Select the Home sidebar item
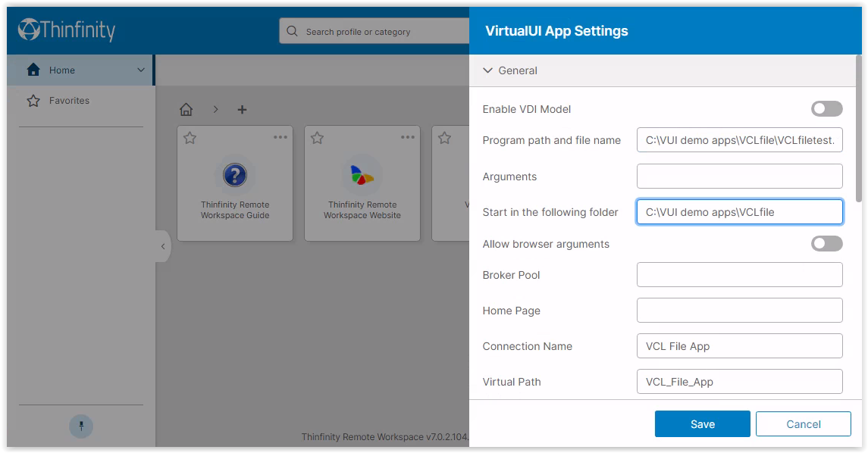The width and height of the screenshot is (868, 453). (80, 70)
